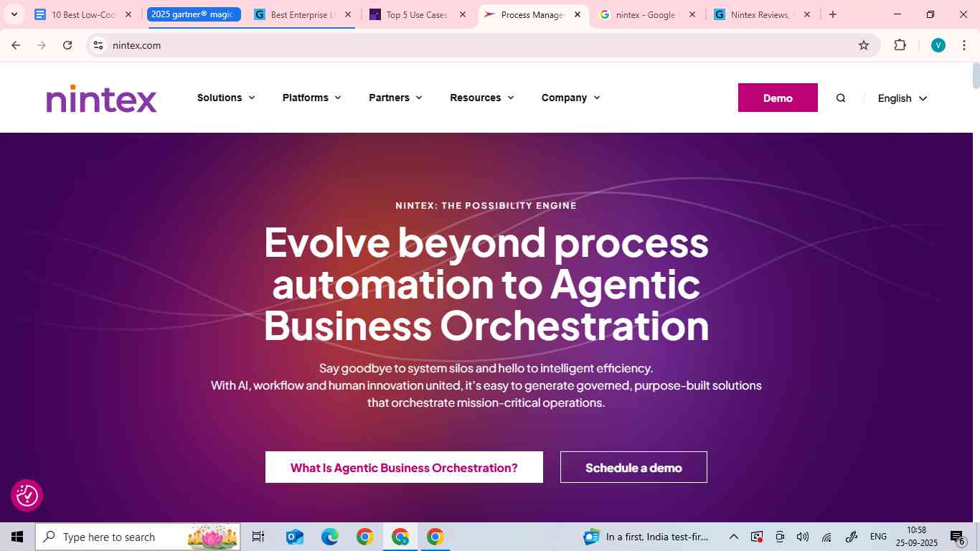
Task: Open the Chrome extensions puzzle icon
Action: pos(900,45)
